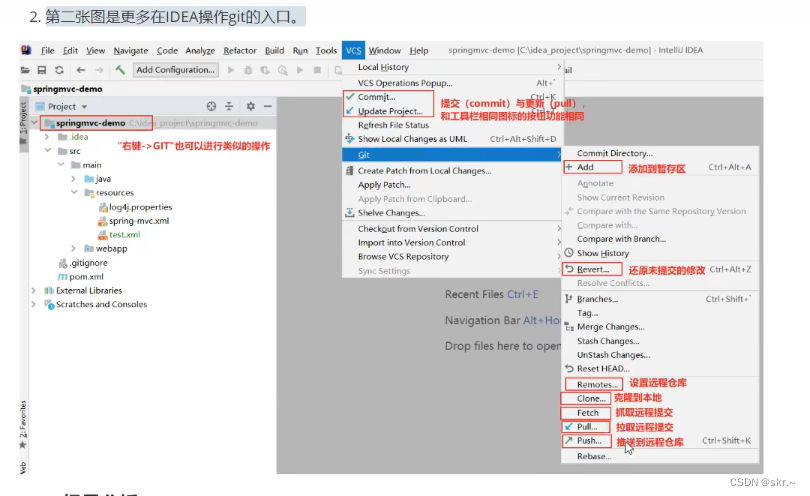
Task: Choose Push in Git submenu
Action: point(587,441)
